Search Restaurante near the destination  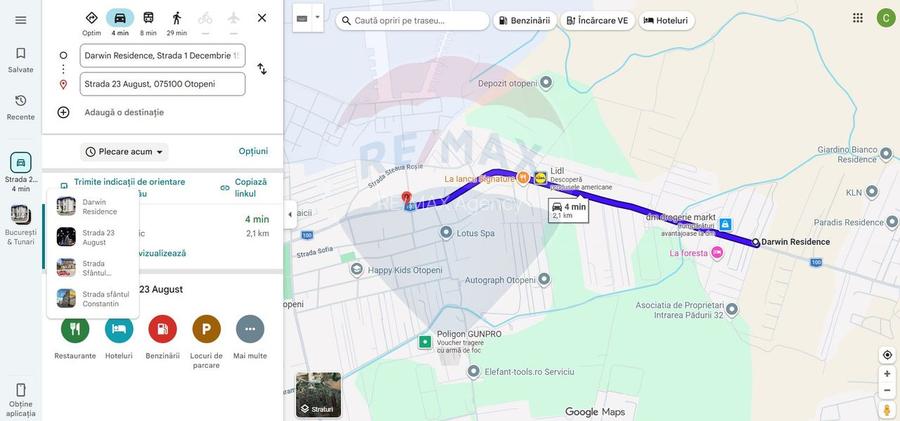coord(75,330)
